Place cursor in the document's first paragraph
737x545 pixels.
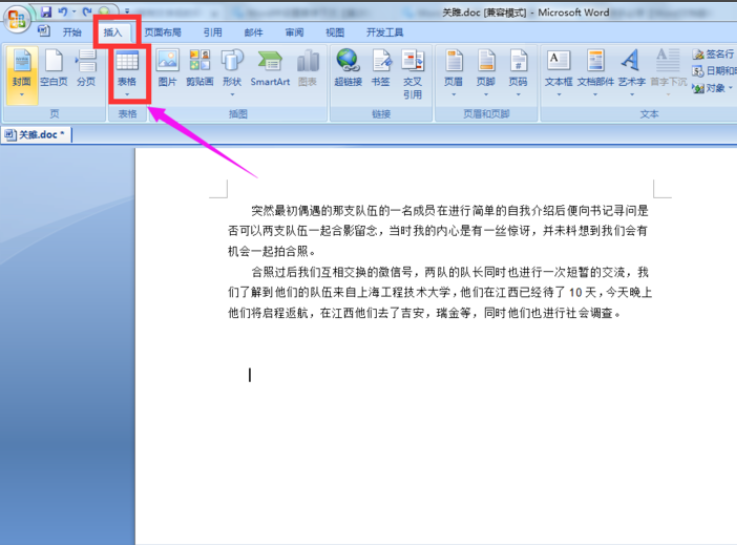pos(438,231)
